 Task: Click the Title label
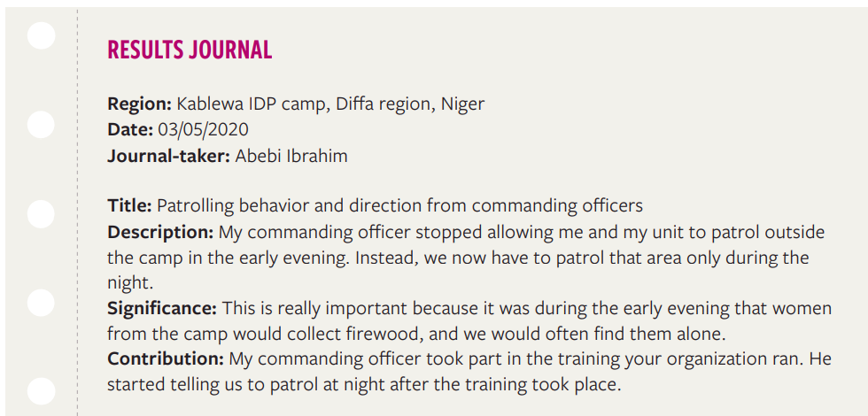(x=129, y=205)
